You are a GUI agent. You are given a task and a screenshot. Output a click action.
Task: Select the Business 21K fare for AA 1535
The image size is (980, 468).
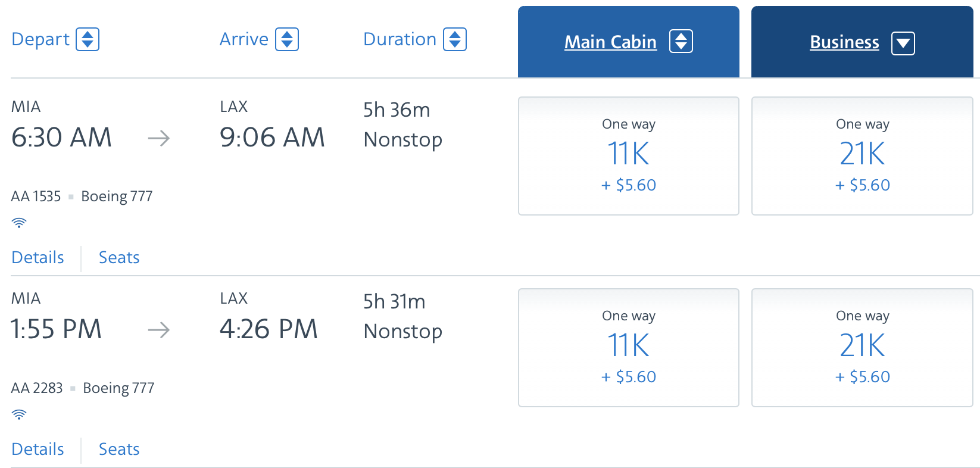click(x=862, y=155)
